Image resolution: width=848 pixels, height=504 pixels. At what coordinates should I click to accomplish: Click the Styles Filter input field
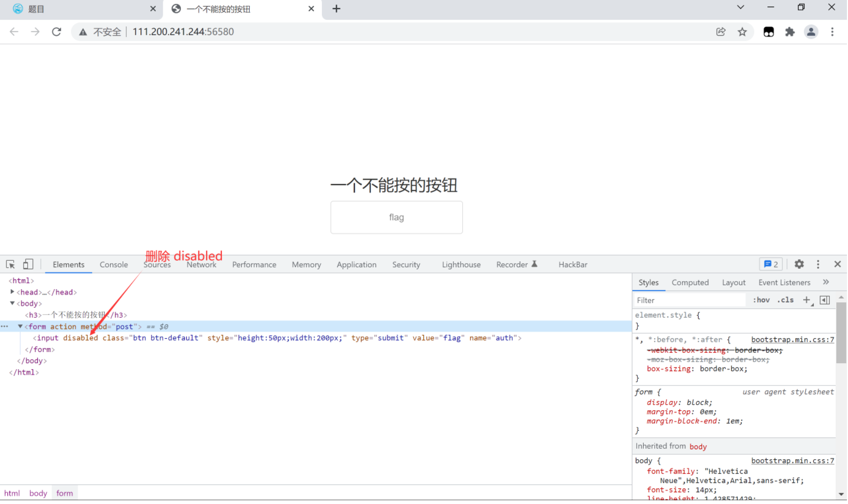(690, 300)
